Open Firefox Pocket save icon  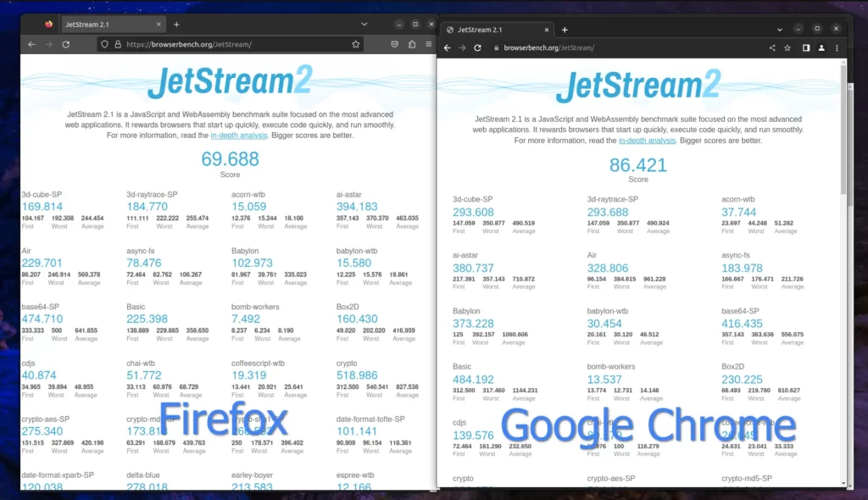(394, 44)
